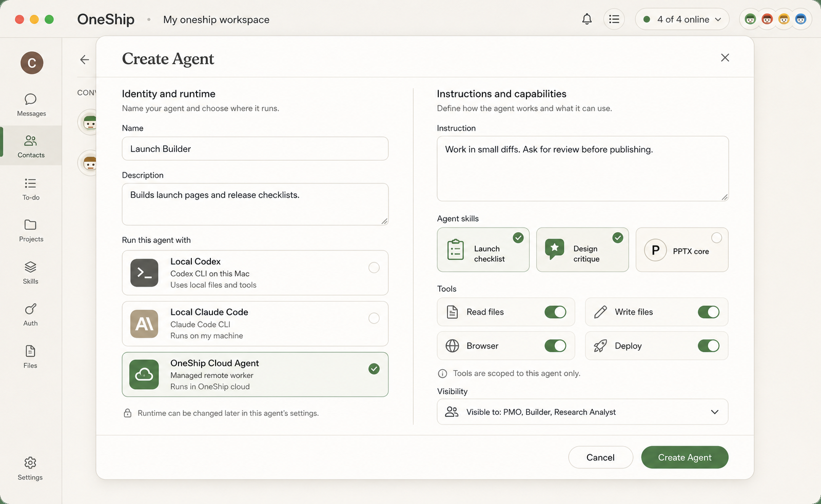Image resolution: width=821 pixels, height=504 pixels.
Task: Click the macOS yellow minimize button
Action: point(34,19)
